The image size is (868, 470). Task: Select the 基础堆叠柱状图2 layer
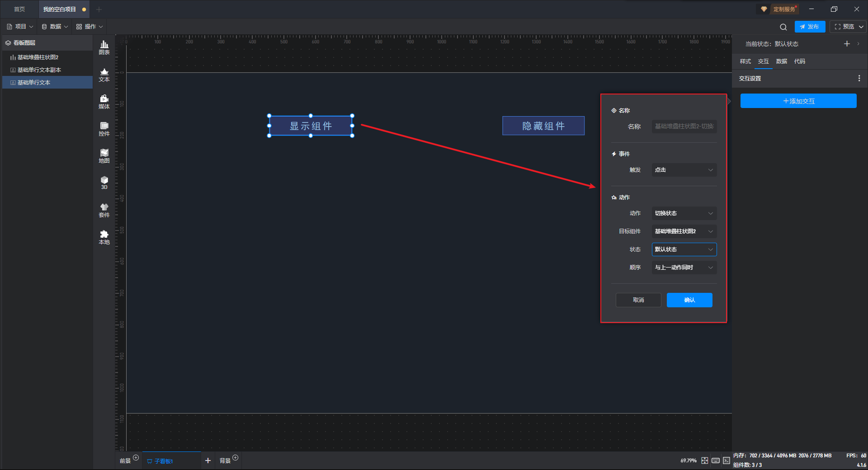(x=38, y=57)
